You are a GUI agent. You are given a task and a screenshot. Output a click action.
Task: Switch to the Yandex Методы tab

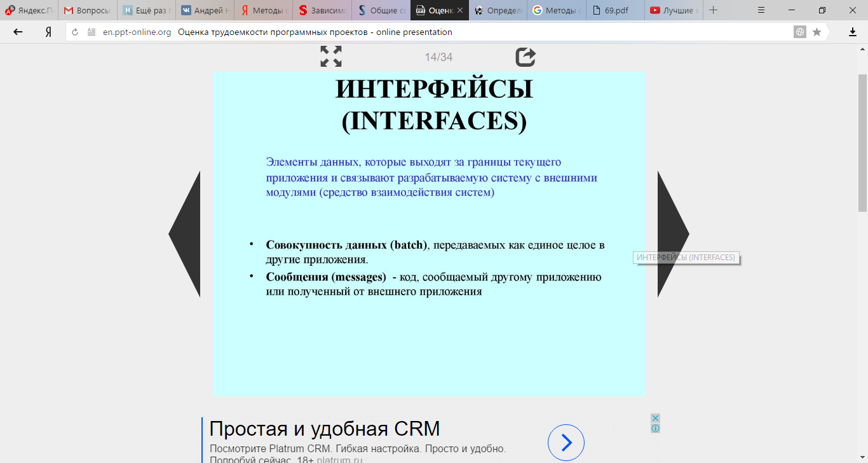(x=263, y=10)
